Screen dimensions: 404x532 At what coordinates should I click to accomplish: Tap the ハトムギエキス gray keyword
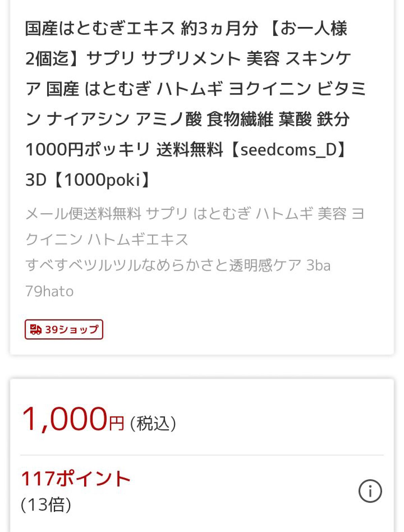[138, 239]
